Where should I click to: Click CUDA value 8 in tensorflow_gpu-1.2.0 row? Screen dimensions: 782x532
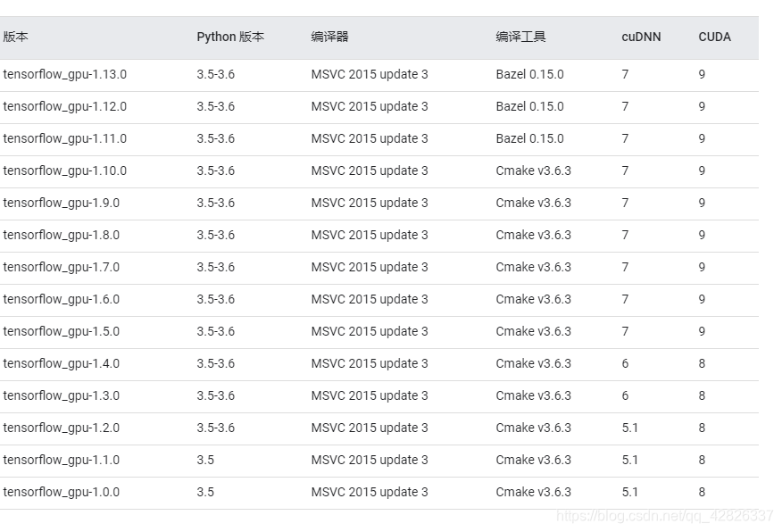(702, 428)
